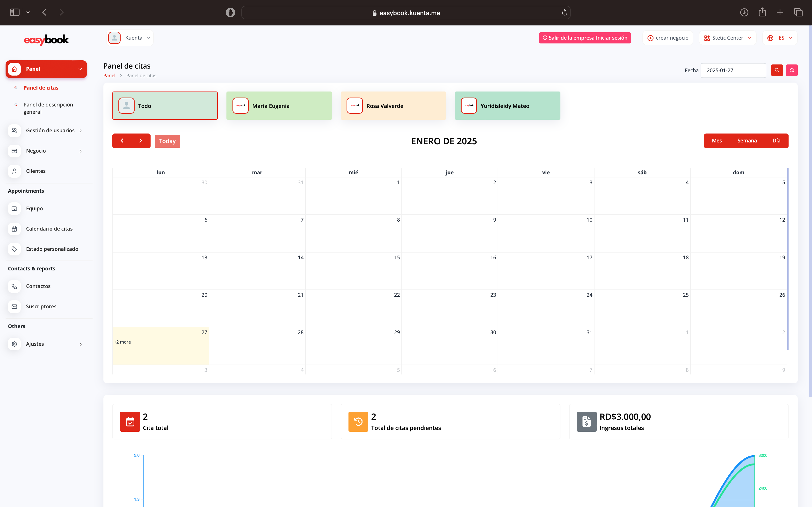Filter calendar by Rosa Valverde

(393, 106)
